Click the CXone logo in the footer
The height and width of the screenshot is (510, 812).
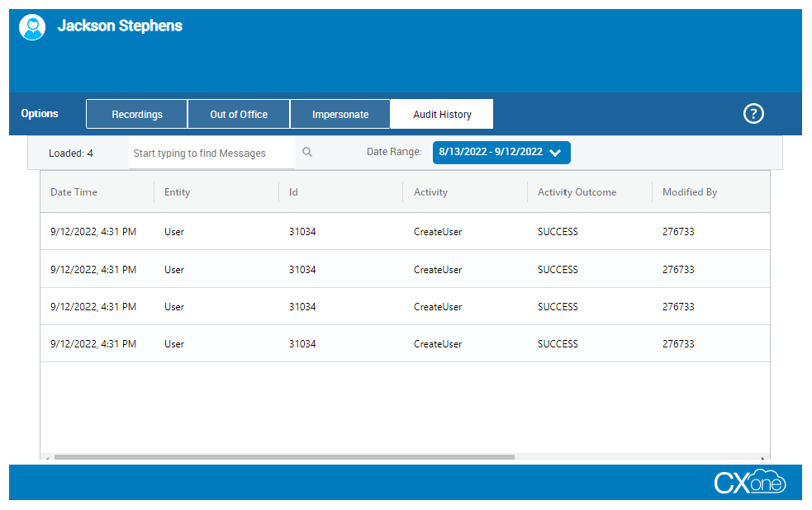(750, 482)
